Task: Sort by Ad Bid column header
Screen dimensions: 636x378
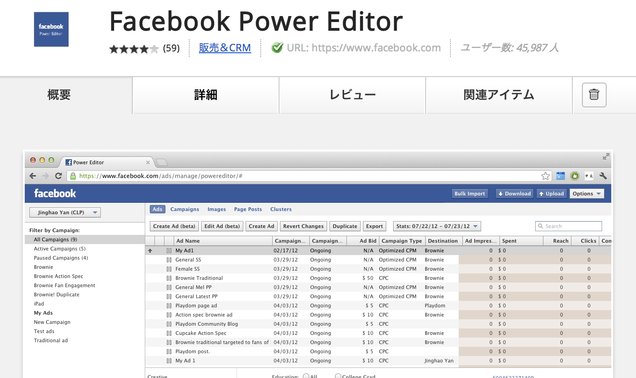Action: (363, 241)
